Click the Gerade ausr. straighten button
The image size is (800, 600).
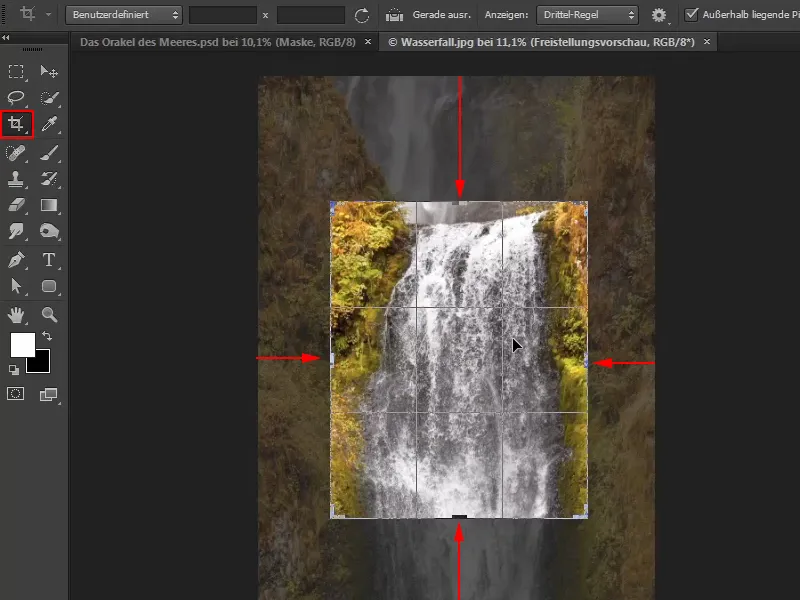(x=428, y=15)
